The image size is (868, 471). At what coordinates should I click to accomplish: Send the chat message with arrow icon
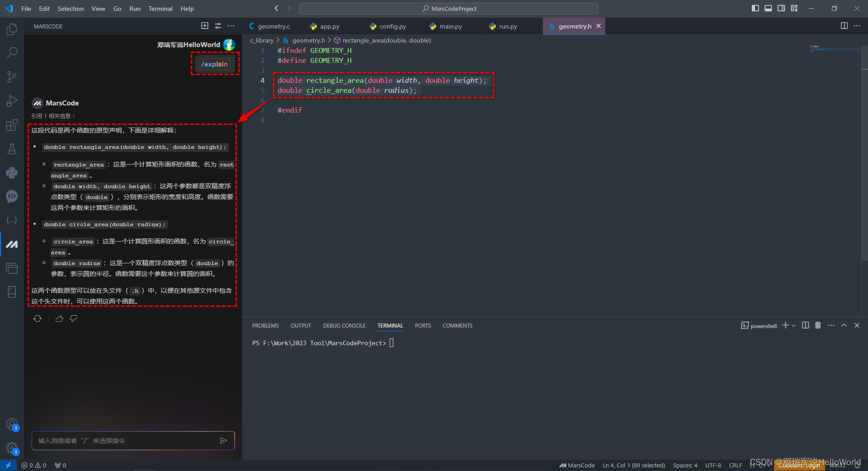click(x=223, y=441)
